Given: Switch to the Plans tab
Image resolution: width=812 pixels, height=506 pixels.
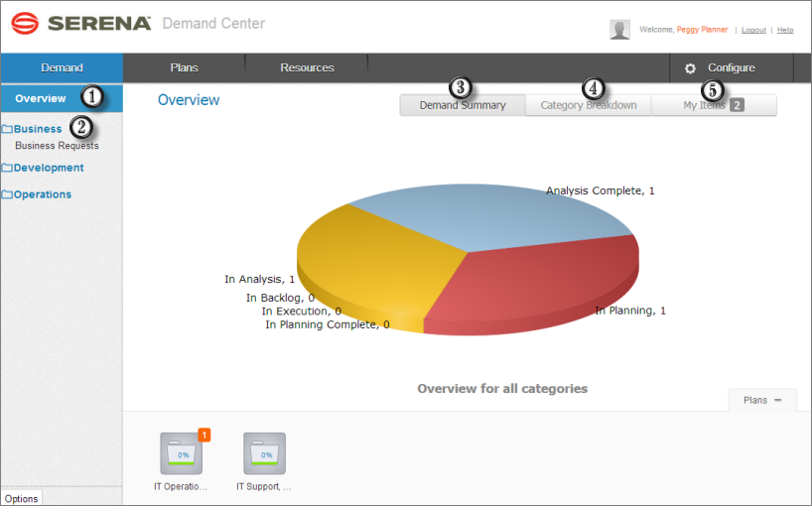Looking at the screenshot, I should [184, 67].
